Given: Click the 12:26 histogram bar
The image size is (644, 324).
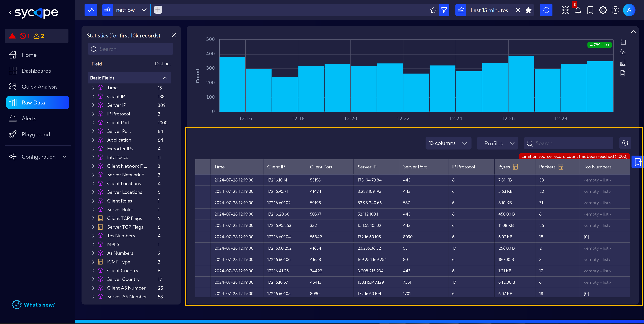Looking at the screenshot, I should [521, 84].
